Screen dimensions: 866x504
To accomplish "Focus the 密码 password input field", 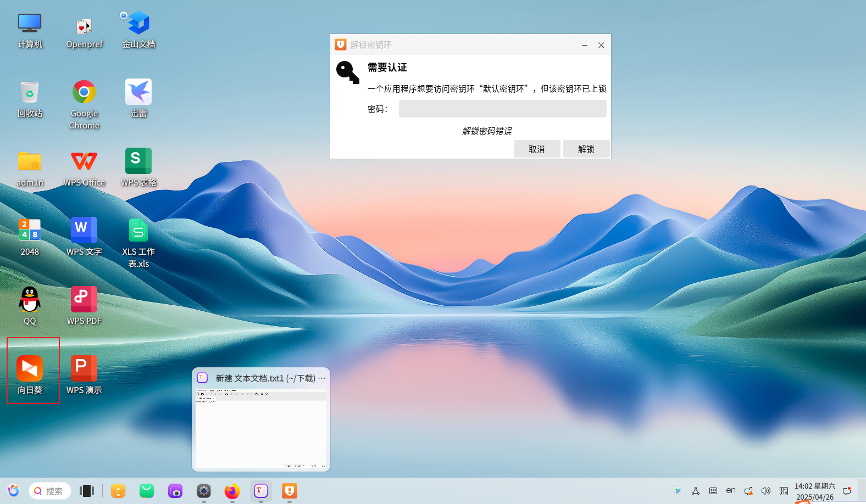I will (x=502, y=109).
